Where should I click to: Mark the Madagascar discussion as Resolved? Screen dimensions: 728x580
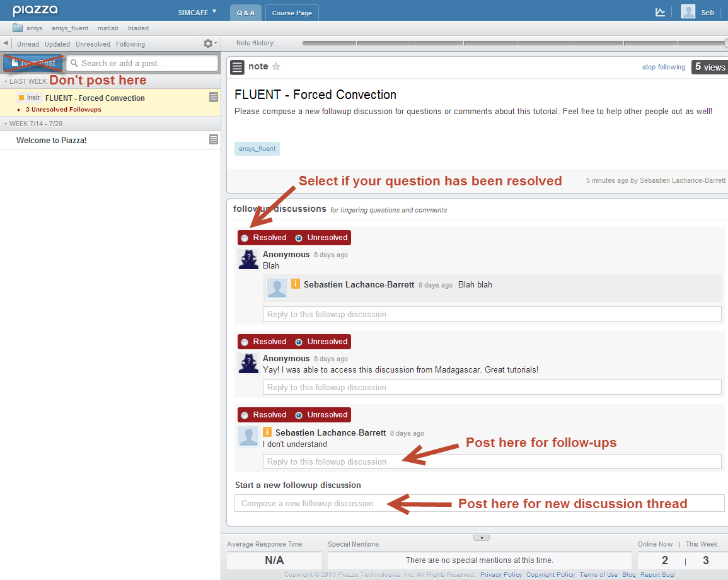click(245, 342)
